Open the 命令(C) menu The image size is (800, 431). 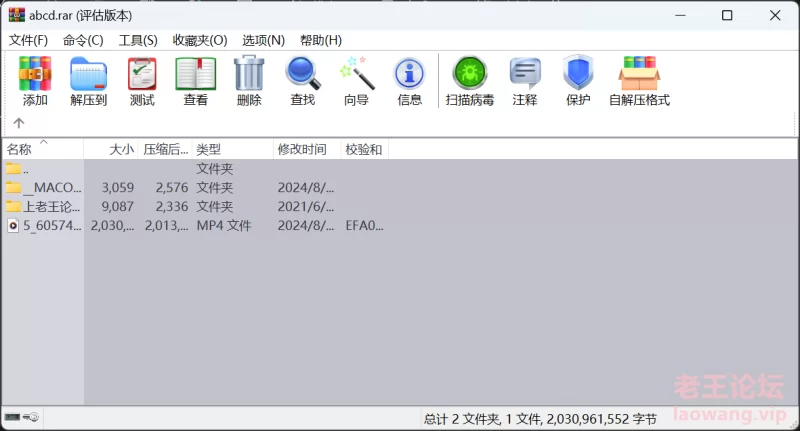point(83,40)
